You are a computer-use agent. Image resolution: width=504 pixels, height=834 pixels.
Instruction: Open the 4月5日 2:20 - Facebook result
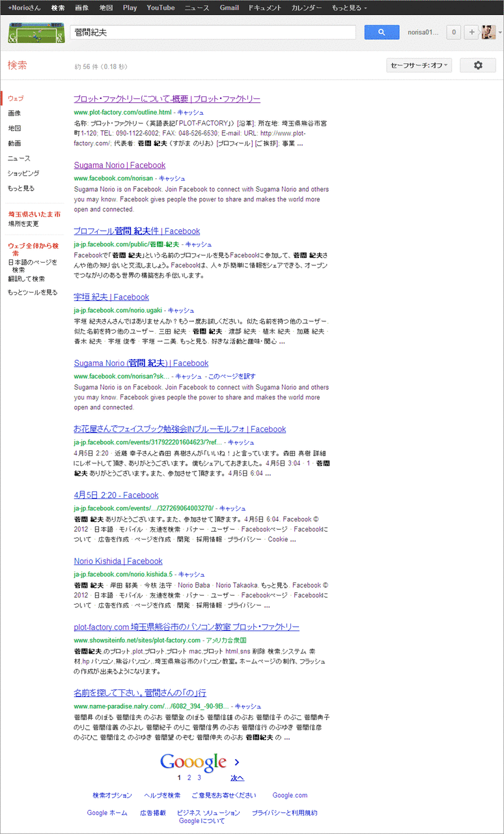tap(116, 495)
